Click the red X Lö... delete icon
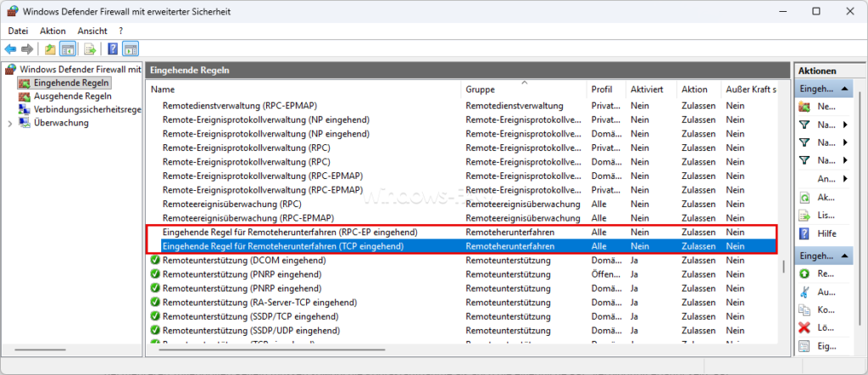The image size is (868, 375). [x=804, y=328]
